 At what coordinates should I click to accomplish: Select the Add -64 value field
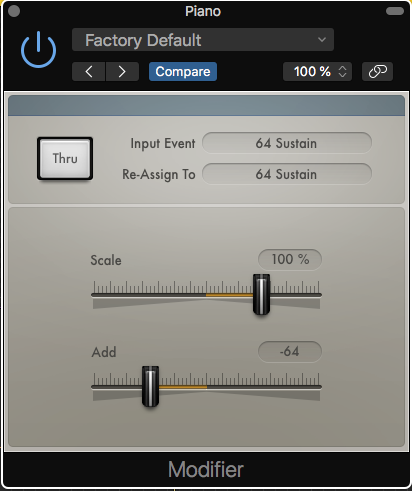pos(290,351)
